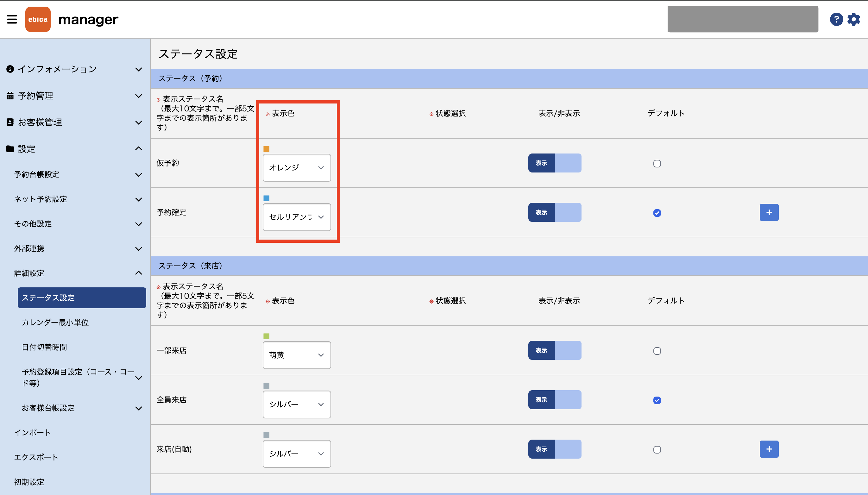
Task: Click the 一部来店 status name
Action: pyautogui.click(x=171, y=350)
